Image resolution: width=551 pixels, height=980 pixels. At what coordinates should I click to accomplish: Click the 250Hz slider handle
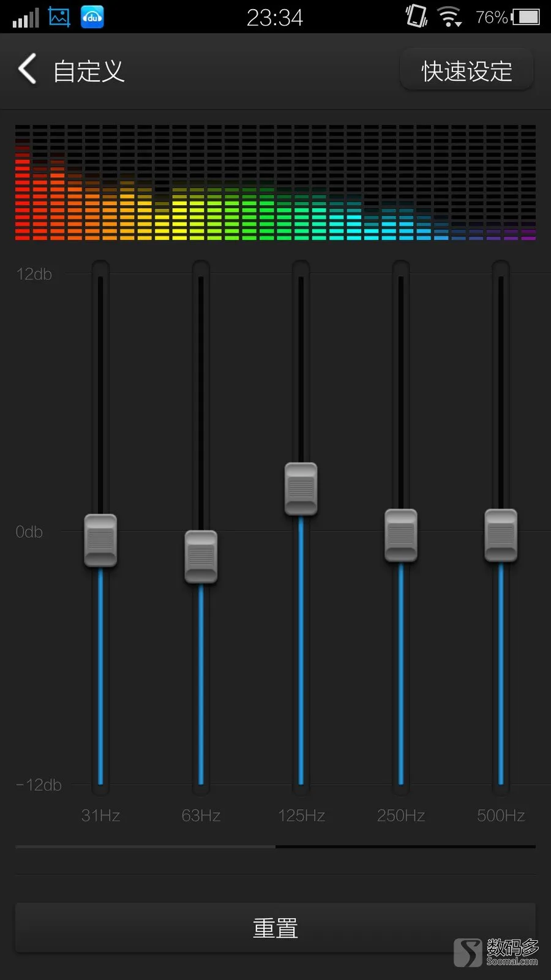(x=401, y=535)
